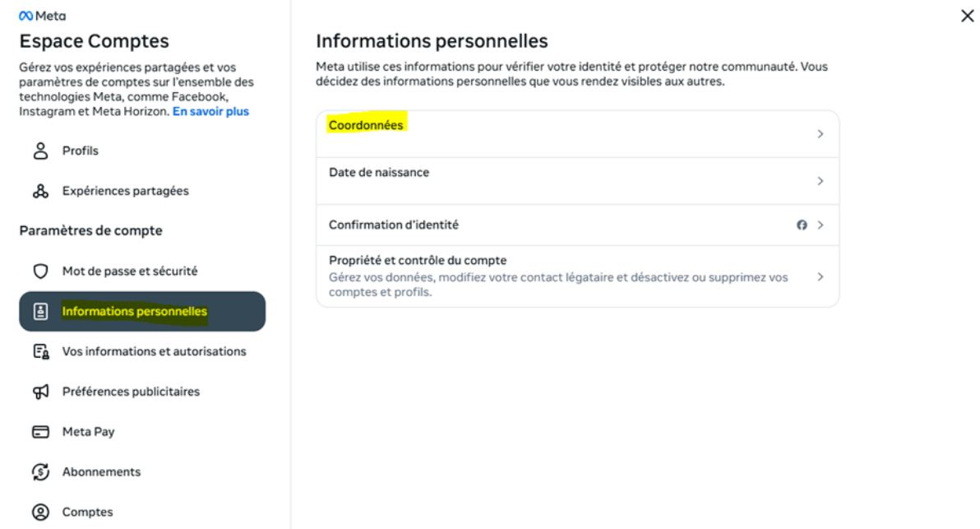Go to the Meta Pay section
980x529 pixels.
click(88, 432)
